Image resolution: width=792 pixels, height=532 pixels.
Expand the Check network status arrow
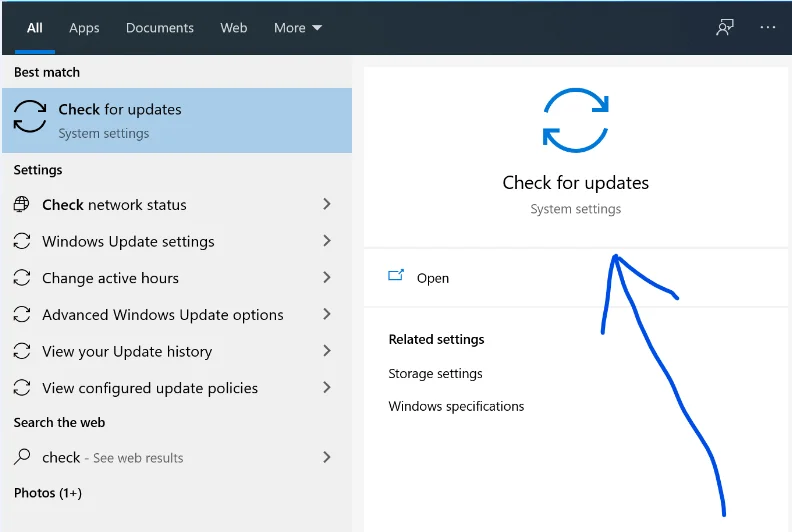(x=327, y=204)
